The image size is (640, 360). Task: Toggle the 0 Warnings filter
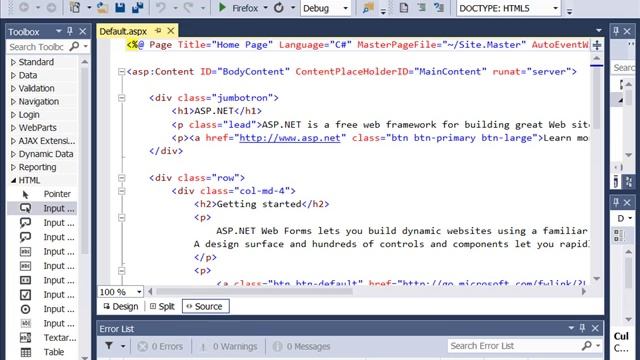pos(229,347)
